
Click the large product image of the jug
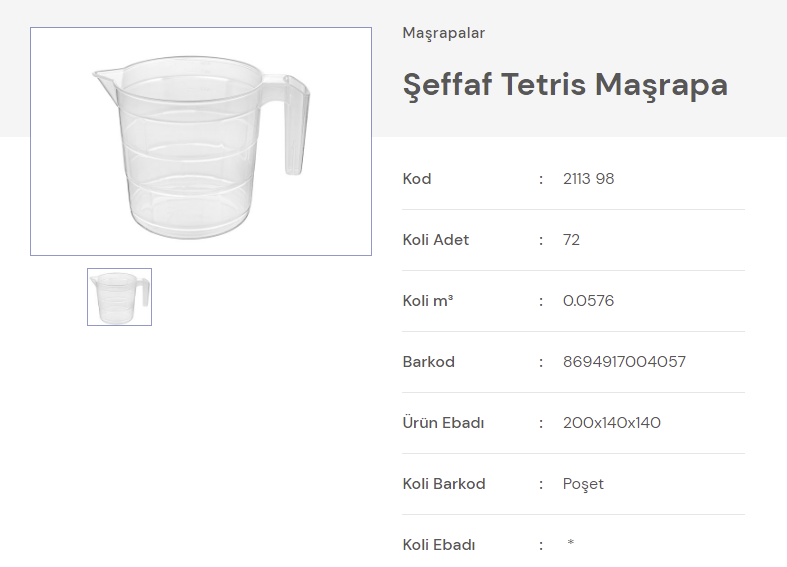point(200,141)
